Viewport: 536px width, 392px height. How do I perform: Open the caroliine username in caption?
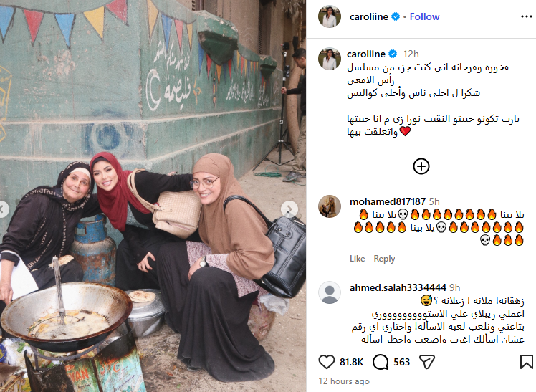(365, 54)
